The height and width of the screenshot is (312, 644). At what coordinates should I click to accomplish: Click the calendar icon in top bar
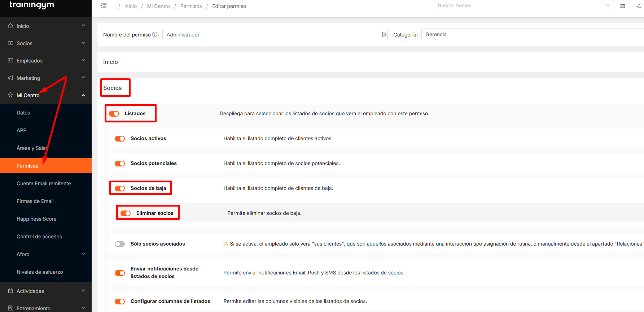[622, 6]
